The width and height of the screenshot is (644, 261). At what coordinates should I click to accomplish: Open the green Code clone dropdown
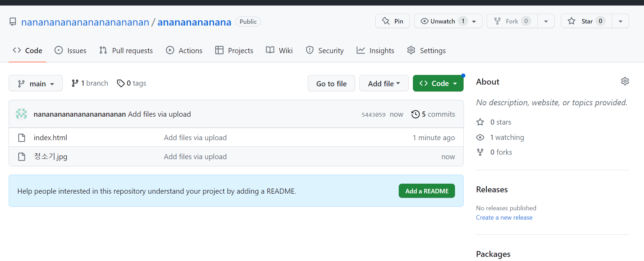pyautogui.click(x=438, y=83)
